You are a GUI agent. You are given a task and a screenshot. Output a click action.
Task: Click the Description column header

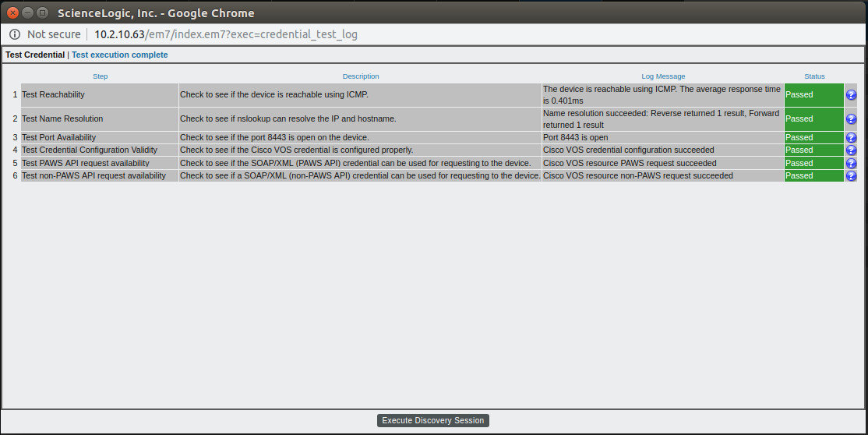(361, 76)
